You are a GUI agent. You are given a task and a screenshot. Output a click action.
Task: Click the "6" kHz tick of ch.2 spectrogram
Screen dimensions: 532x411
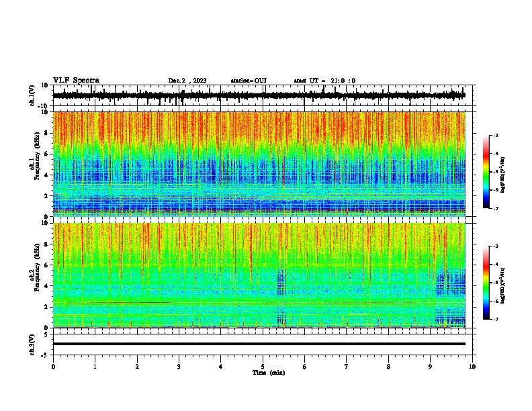click(x=46, y=265)
